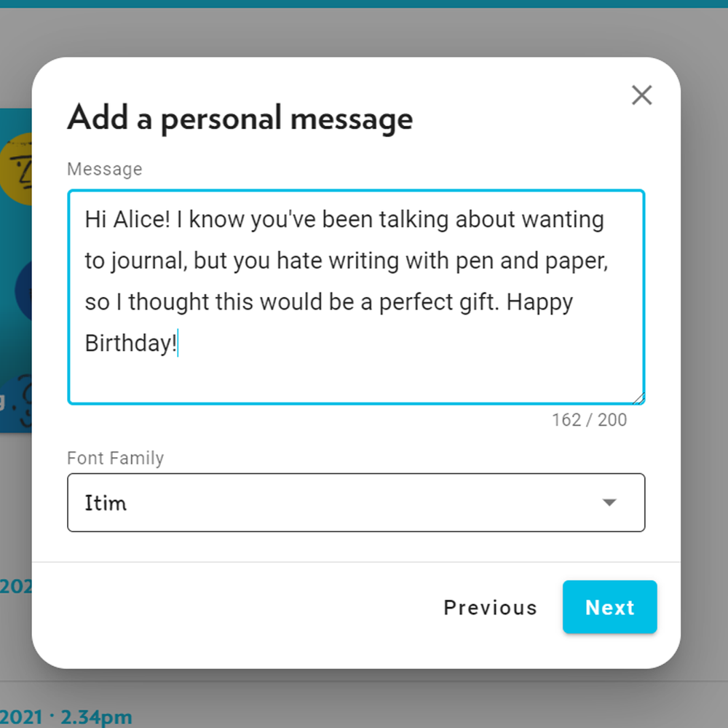Click the 'Add a personal message' heading

pos(240,118)
